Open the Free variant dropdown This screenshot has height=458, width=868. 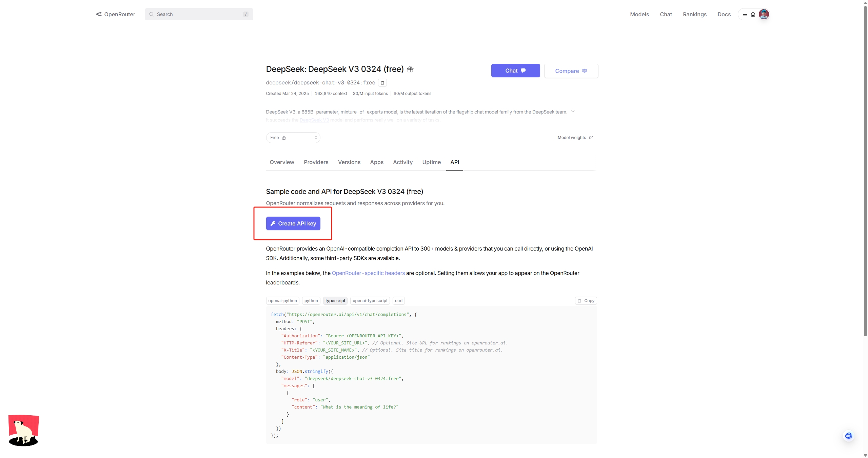pos(293,138)
